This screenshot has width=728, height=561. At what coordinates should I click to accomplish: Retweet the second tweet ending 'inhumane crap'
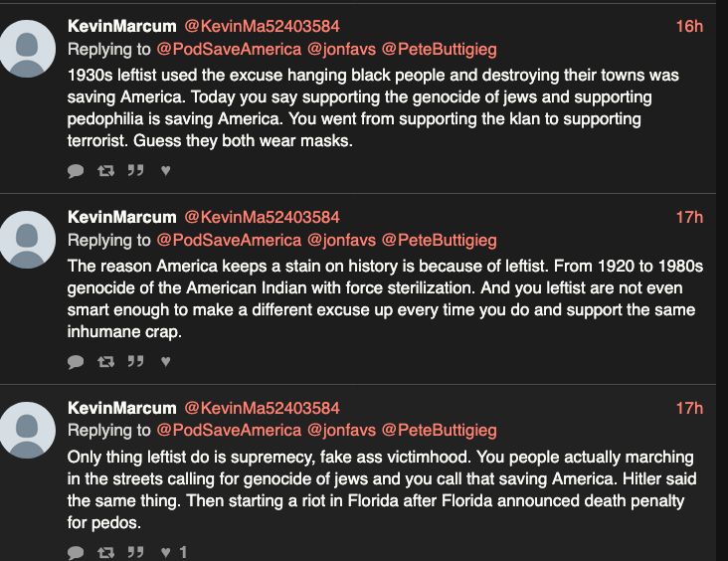click(105, 362)
